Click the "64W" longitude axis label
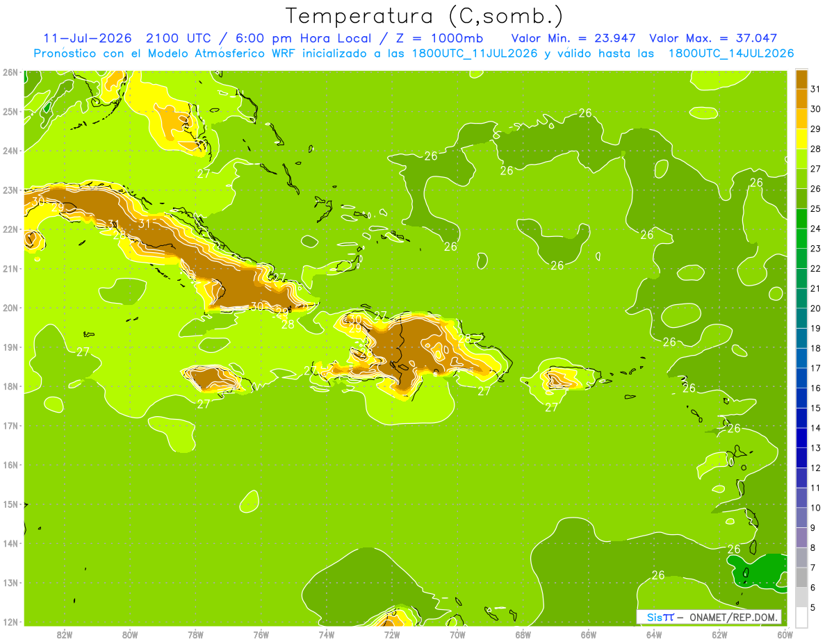The image size is (834, 644). pyautogui.click(x=653, y=634)
